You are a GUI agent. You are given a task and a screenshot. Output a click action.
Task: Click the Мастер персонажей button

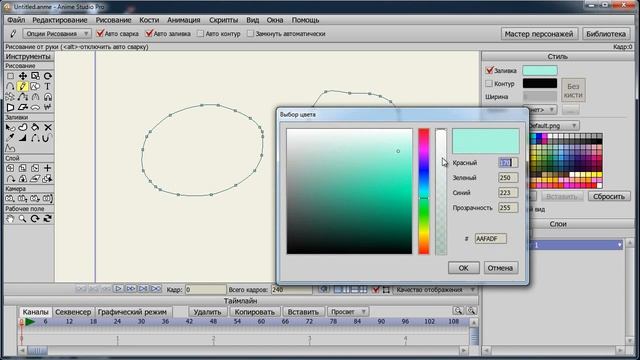click(x=539, y=34)
